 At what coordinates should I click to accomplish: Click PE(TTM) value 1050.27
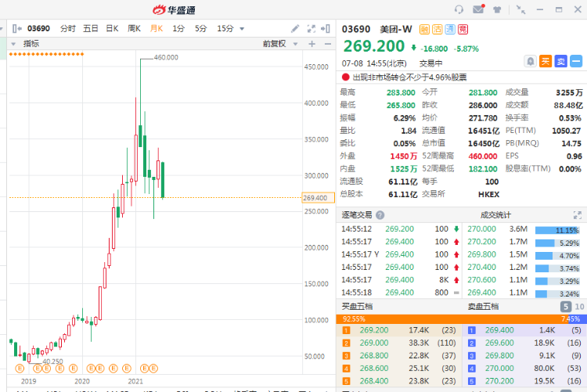coord(567,131)
